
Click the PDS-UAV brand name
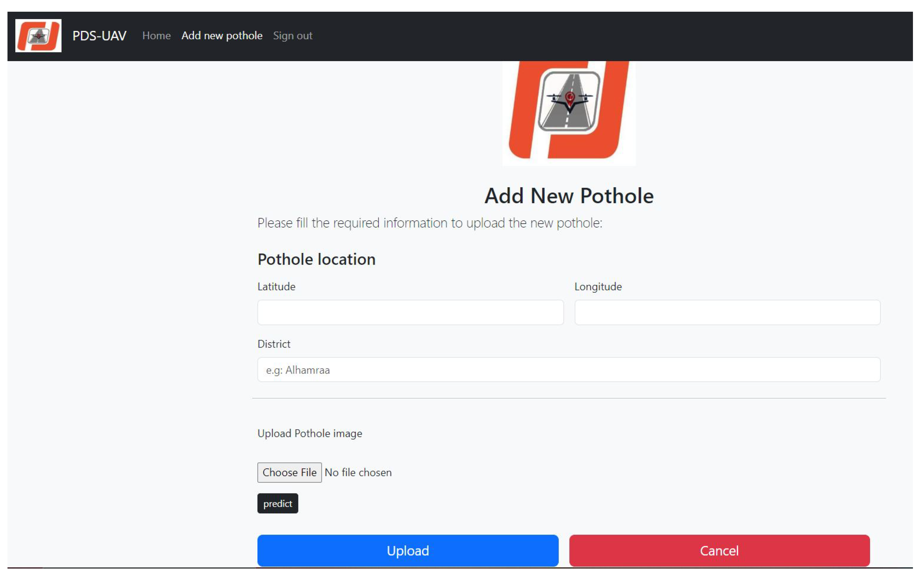[x=99, y=36]
